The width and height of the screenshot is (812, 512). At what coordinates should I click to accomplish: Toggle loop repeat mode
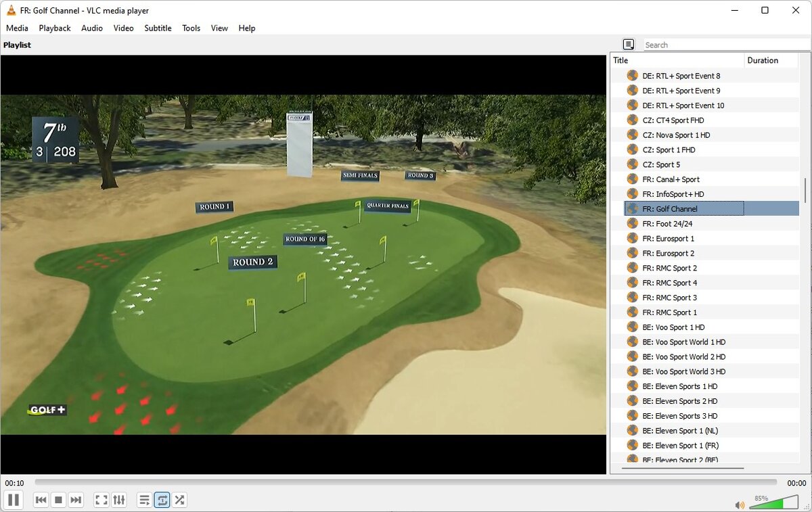(x=162, y=500)
